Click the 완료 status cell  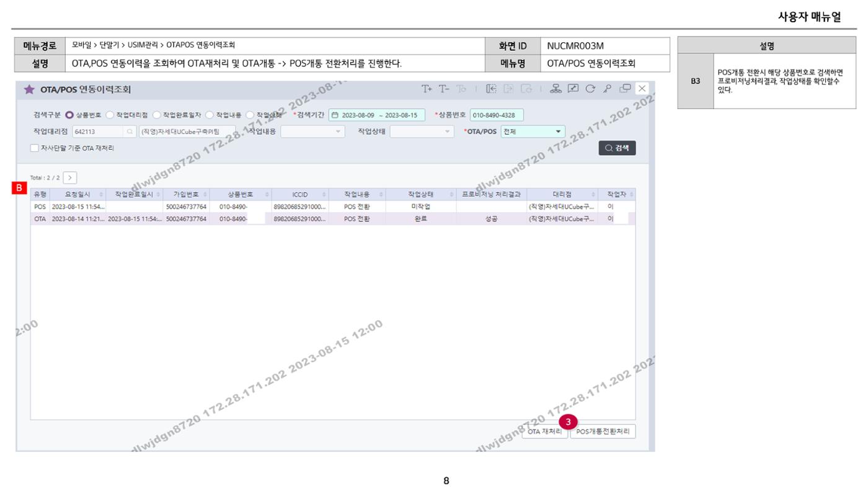point(421,218)
